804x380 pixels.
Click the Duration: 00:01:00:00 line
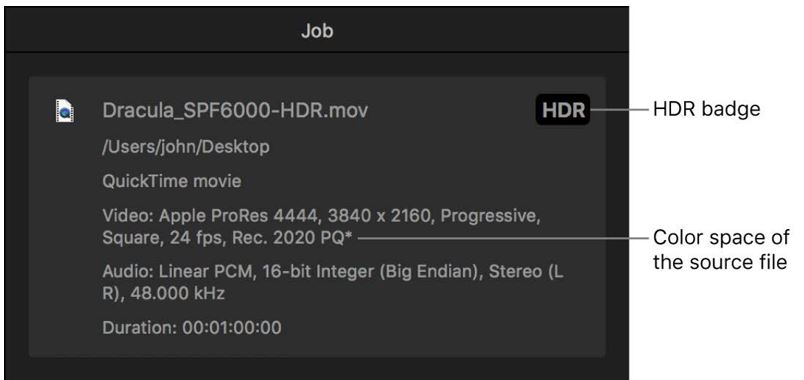[x=192, y=328]
